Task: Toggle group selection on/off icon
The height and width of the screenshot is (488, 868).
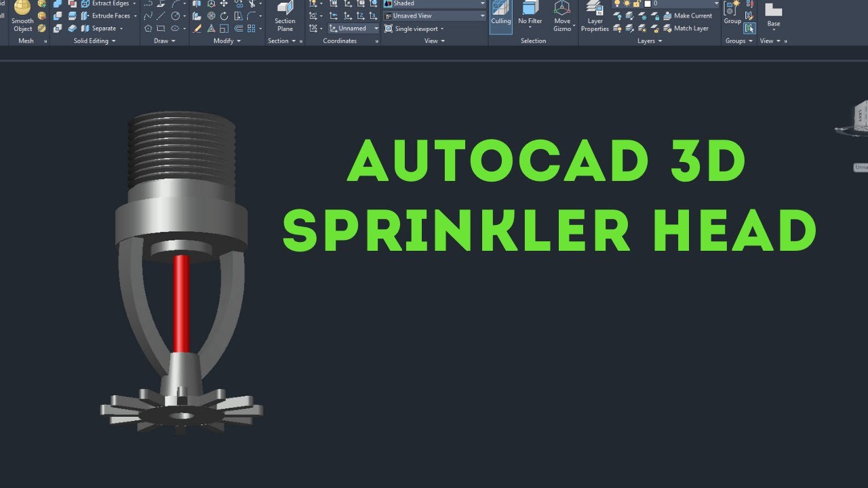Action: click(749, 28)
